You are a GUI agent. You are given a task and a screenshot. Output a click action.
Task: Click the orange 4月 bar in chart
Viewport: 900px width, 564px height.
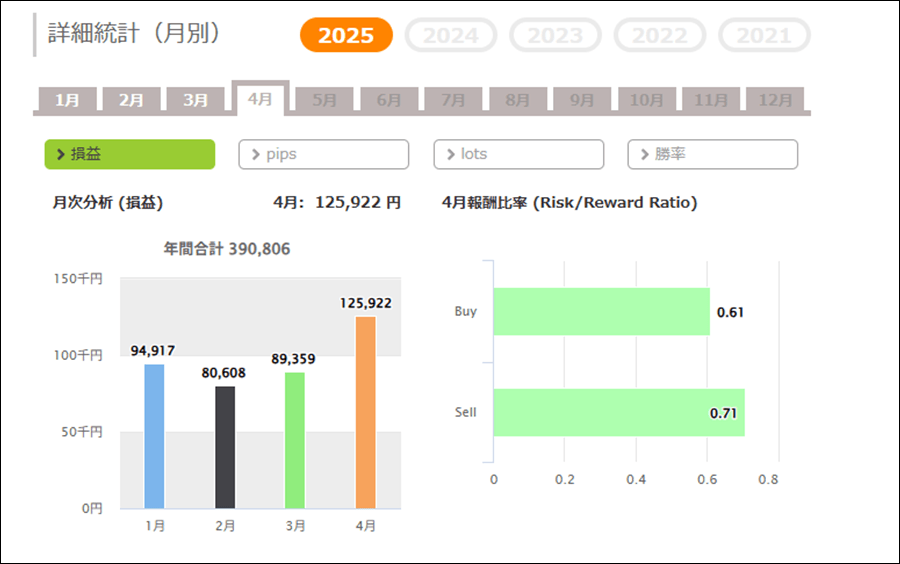coord(366,412)
